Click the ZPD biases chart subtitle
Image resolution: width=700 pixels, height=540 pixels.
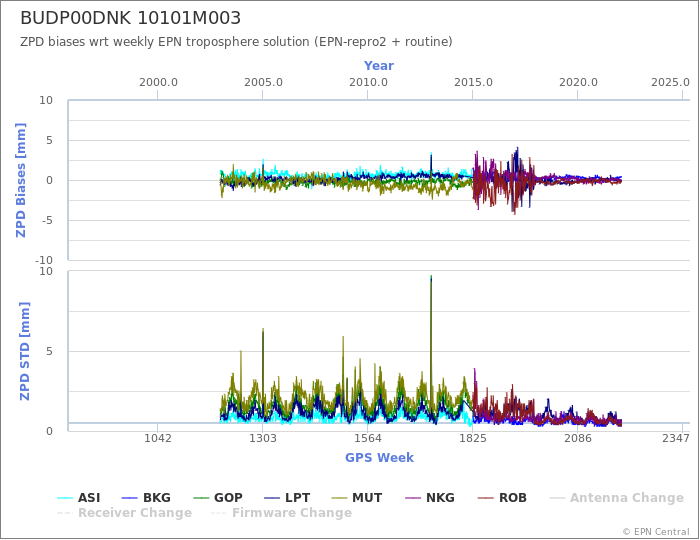pyautogui.click(x=236, y=42)
